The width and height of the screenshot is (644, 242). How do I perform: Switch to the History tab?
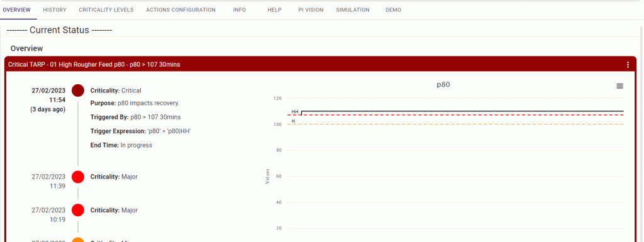tap(55, 10)
